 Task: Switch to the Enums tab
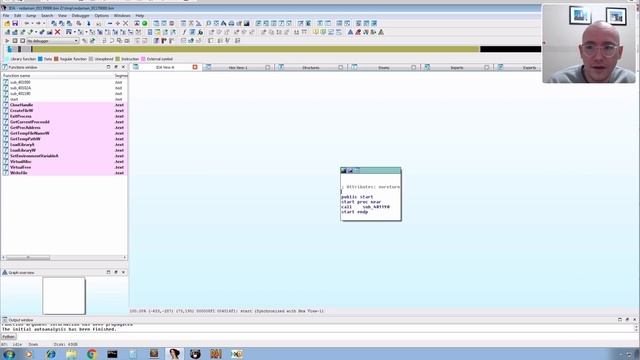[x=384, y=67]
